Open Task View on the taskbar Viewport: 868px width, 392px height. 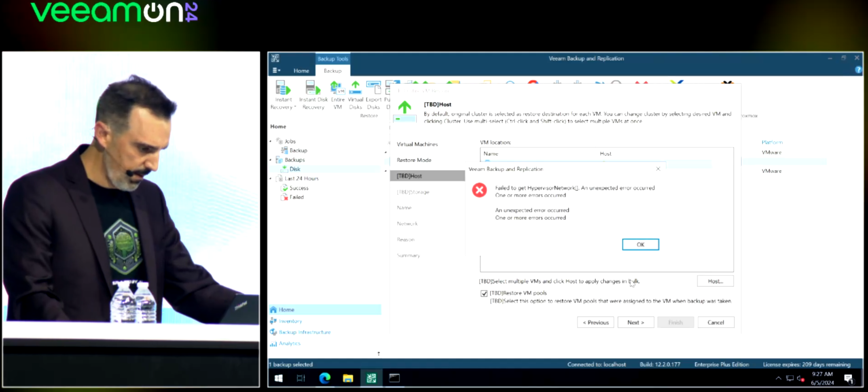(301, 378)
